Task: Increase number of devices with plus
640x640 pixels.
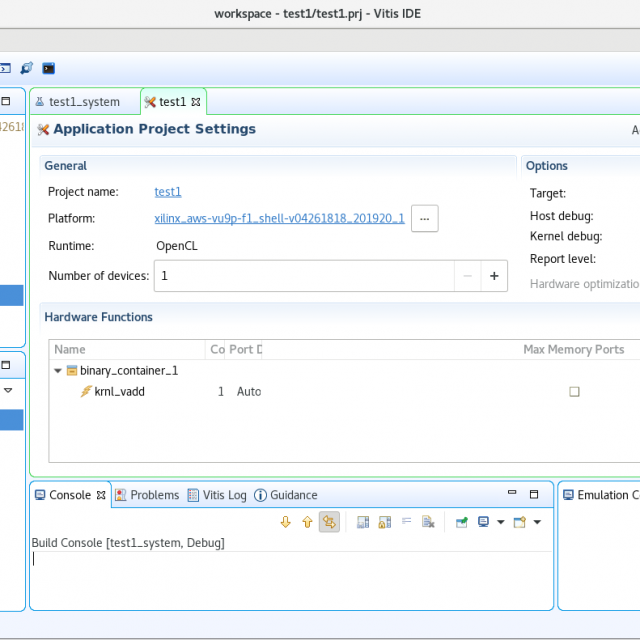Action: 494,276
